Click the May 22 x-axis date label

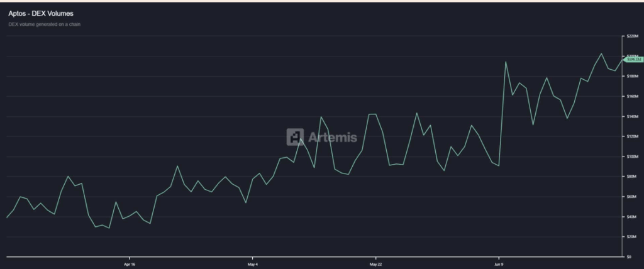click(375, 264)
